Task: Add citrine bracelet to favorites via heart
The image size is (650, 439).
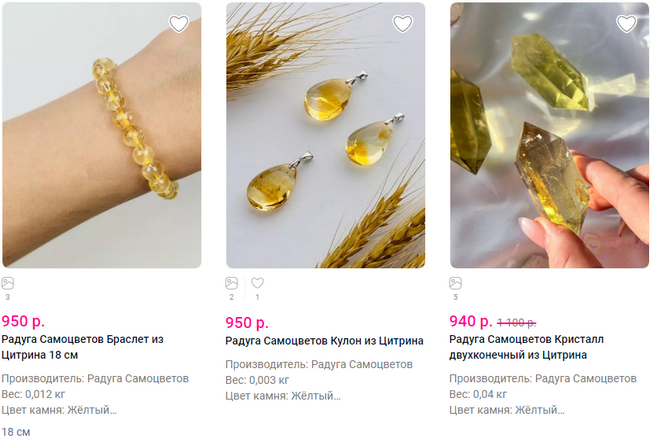Action: tap(179, 24)
